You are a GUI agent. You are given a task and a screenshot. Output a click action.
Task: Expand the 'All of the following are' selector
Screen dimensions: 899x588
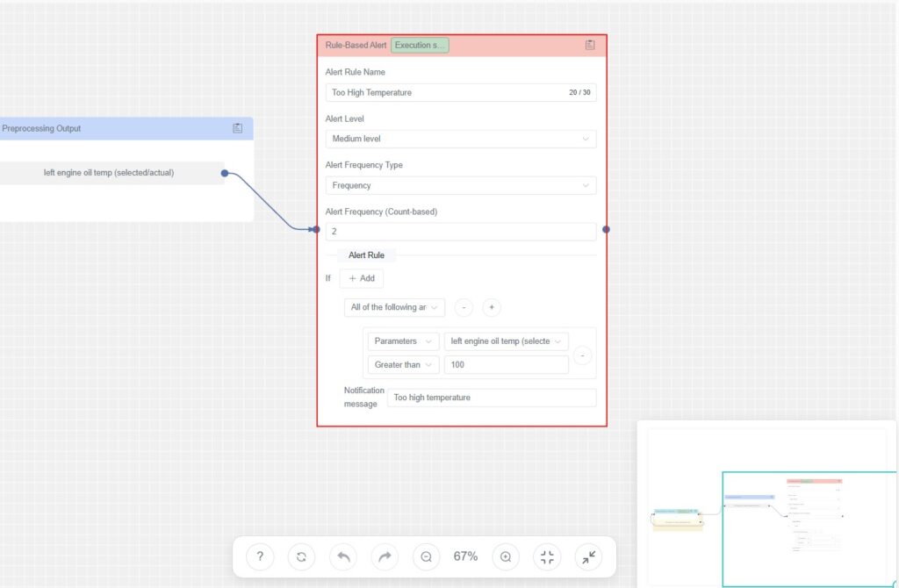[394, 307]
